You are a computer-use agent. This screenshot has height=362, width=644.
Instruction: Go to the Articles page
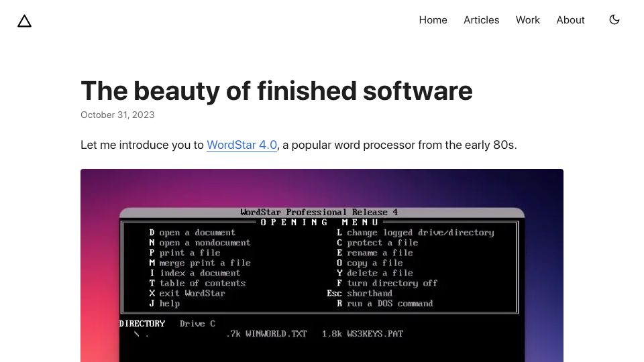[x=482, y=19]
